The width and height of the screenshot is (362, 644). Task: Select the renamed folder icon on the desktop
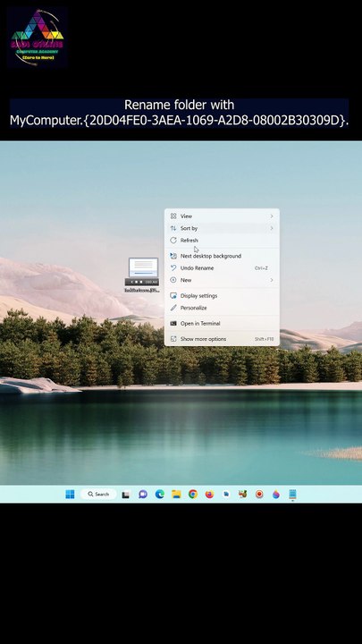[142, 275]
